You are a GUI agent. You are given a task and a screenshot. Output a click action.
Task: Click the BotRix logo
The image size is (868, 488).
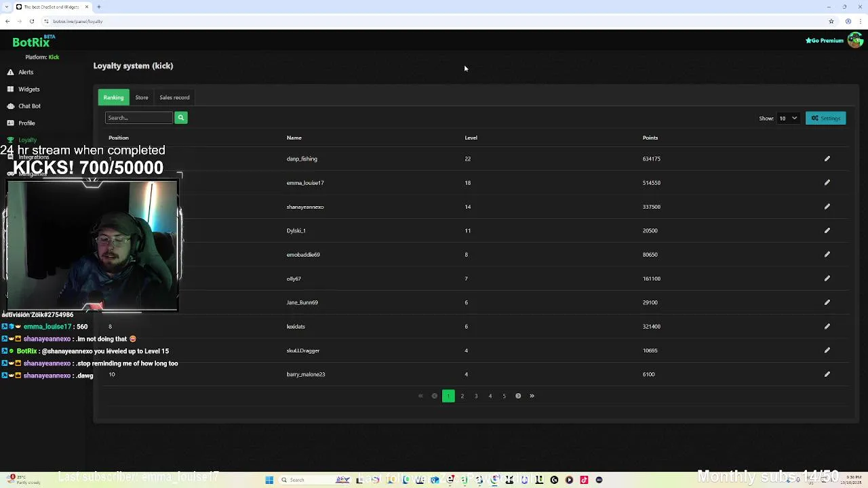click(x=31, y=42)
